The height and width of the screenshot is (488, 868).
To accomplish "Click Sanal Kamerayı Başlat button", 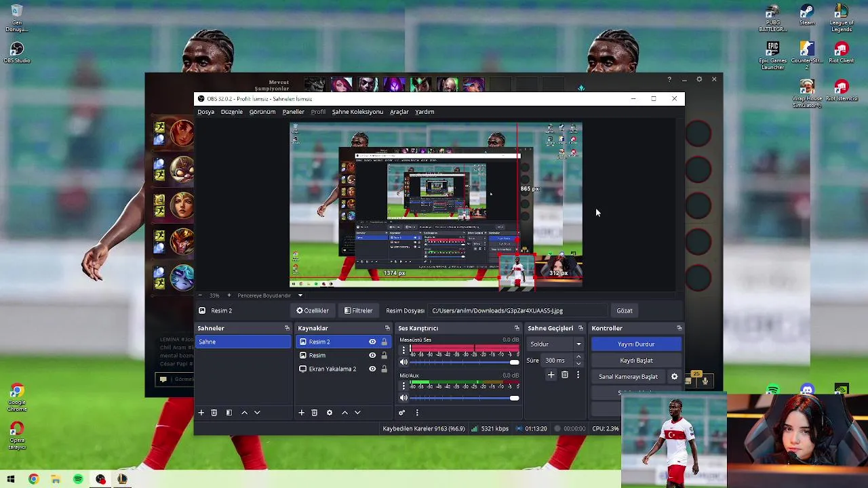I will pyautogui.click(x=628, y=376).
